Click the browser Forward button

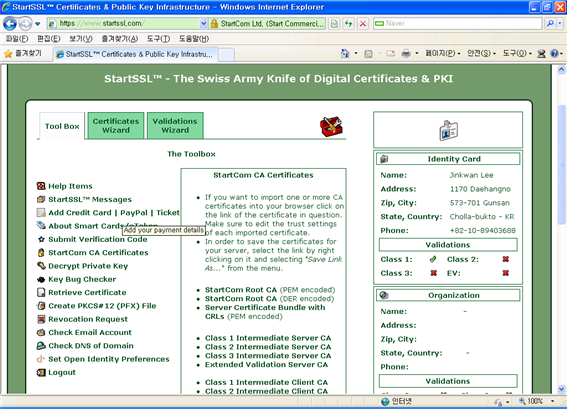pyautogui.click(x=25, y=24)
